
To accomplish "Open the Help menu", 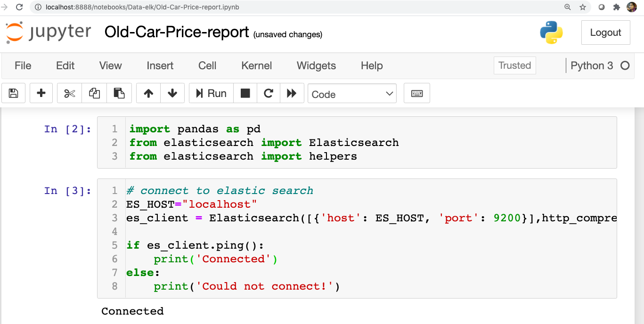I will (x=372, y=65).
